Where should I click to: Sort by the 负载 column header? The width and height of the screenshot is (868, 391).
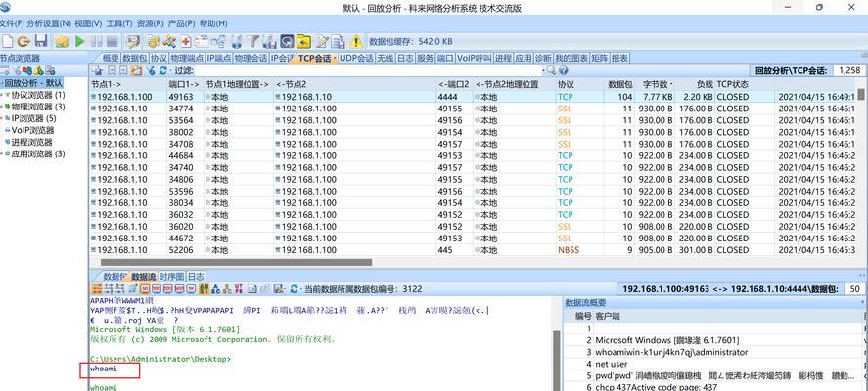coord(696,85)
